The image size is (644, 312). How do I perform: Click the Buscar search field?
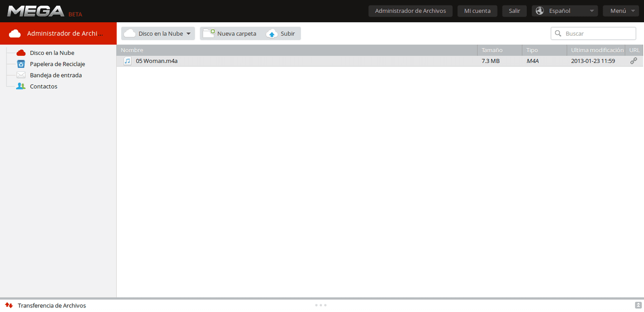(x=598, y=34)
